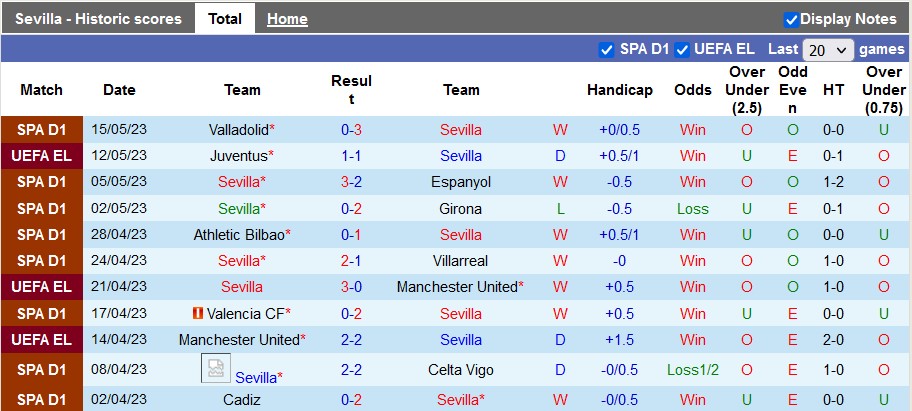
Task: Click the Valencia CF club crest icon
Action: [x=198, y=313]
